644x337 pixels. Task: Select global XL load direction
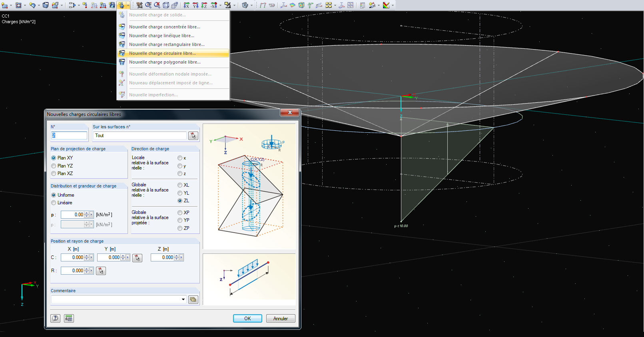(180, 185)
